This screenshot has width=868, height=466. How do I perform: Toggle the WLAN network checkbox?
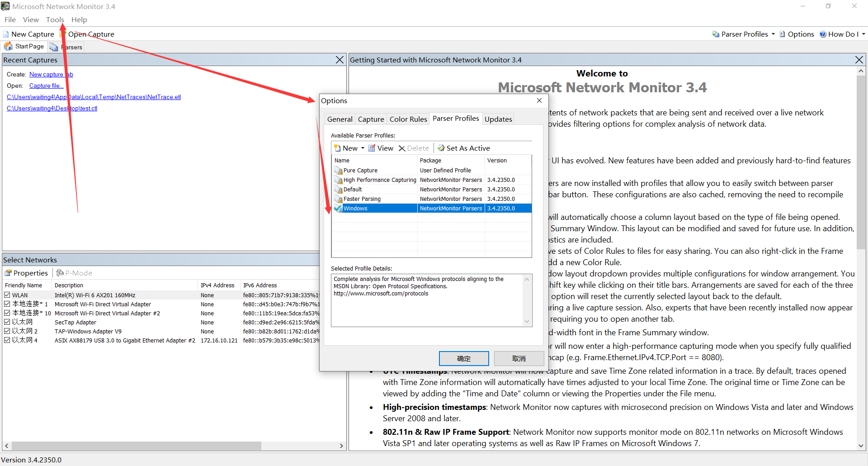pyautogui.click(x=7, y=295)
